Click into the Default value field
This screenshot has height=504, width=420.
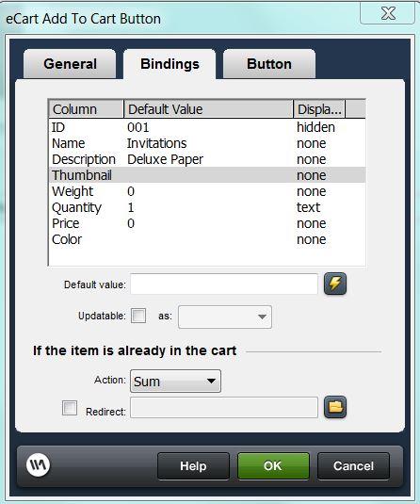point(224,284)
